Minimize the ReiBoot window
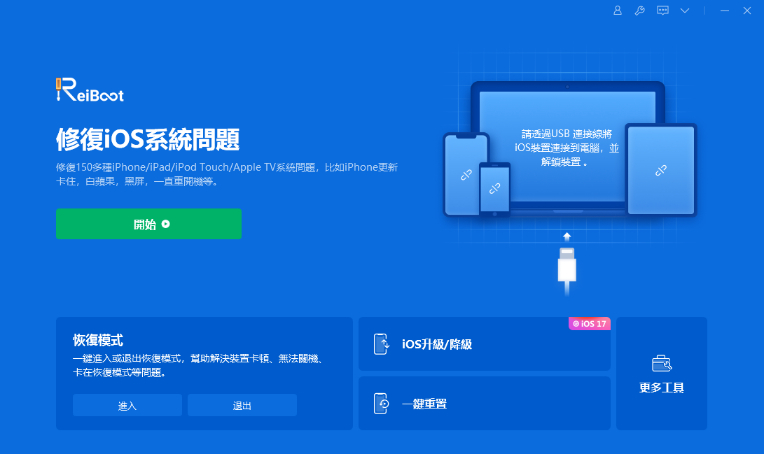Image resolution: width=764 pixels, height=454 pixels. click(725, 10)
